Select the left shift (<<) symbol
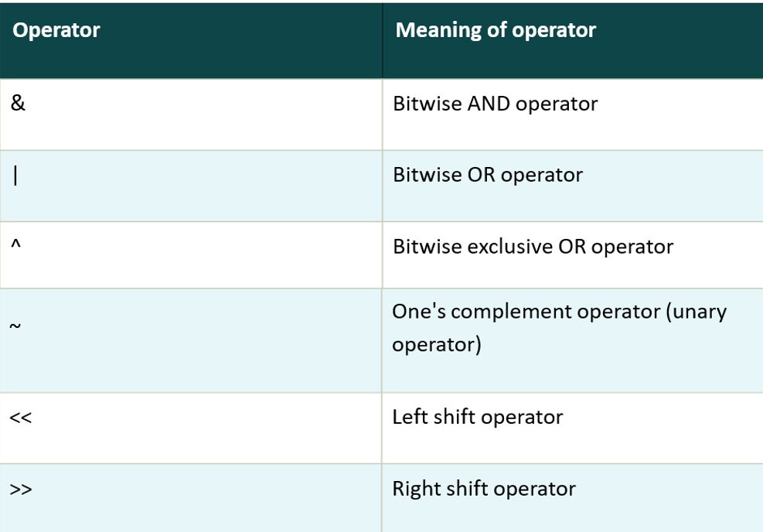Viewport: 763px width, 532px height. coord(21,418)
